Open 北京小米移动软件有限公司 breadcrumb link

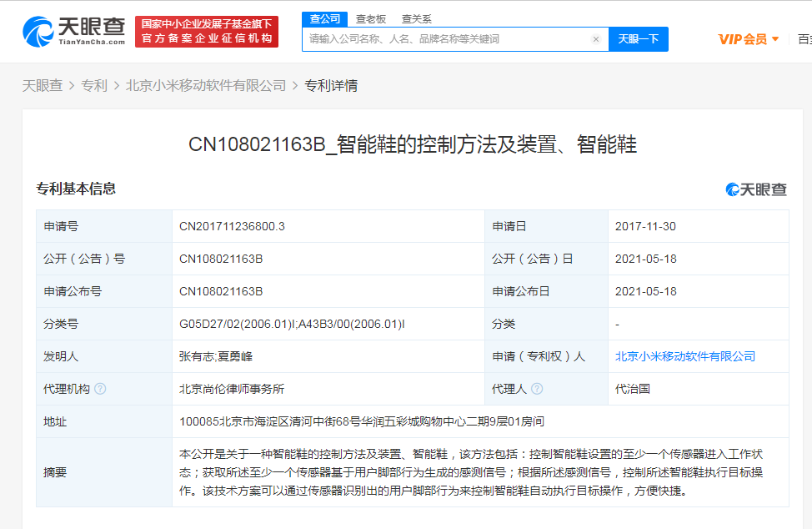[206, 85]
